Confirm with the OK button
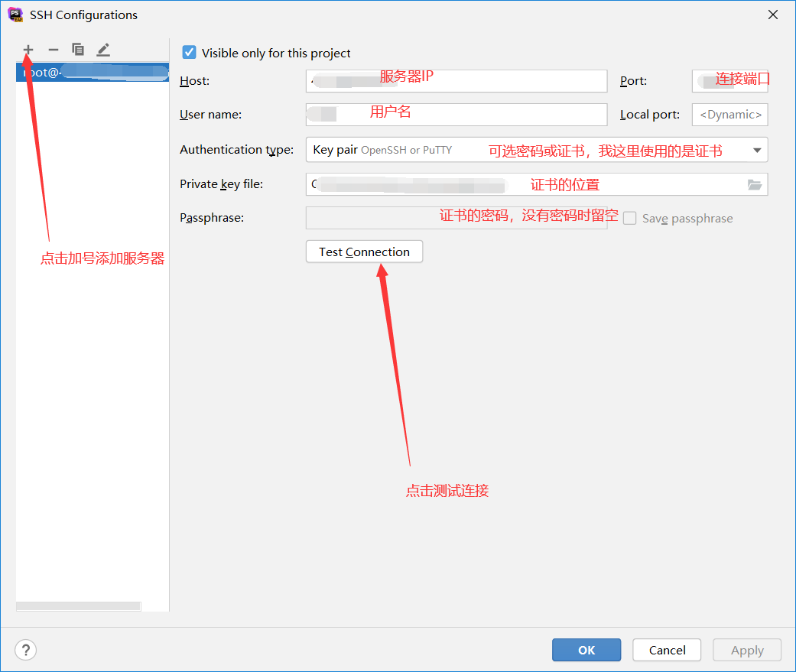The height and width of the screenshot is (672, 796). point(586,650)
